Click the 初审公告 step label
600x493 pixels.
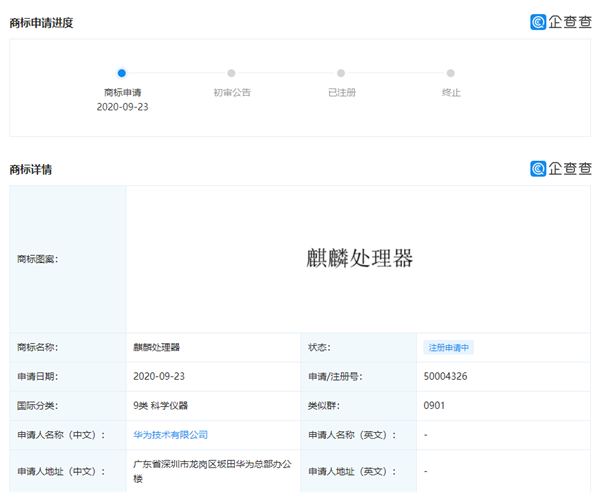232,93
